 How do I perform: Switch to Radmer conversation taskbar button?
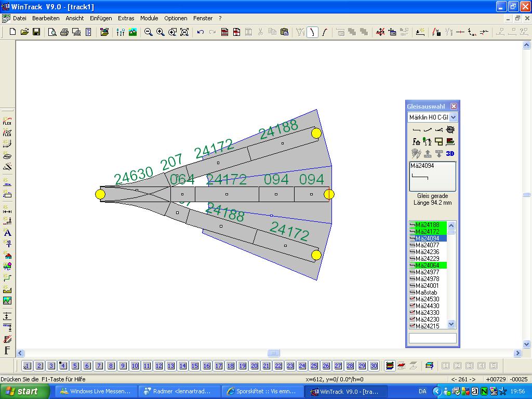pos(179,392)
